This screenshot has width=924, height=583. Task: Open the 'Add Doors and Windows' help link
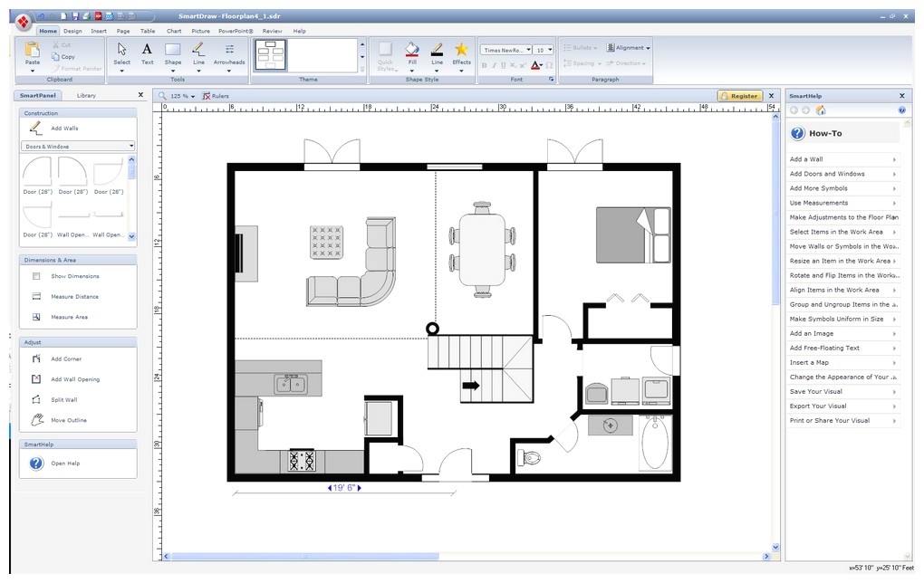(827, 173)
